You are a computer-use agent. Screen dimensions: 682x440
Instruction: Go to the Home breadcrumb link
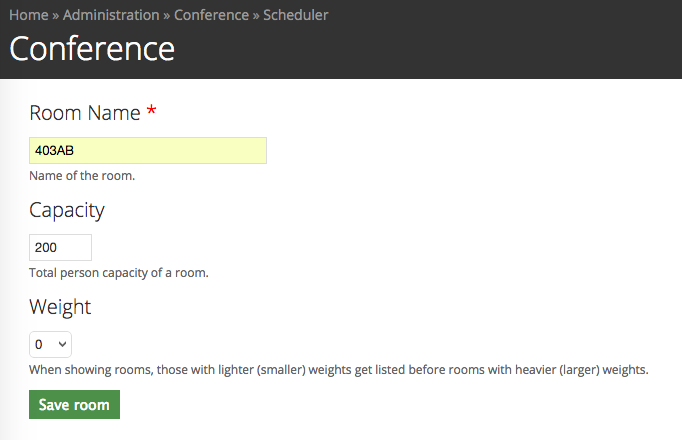(29, 15)
